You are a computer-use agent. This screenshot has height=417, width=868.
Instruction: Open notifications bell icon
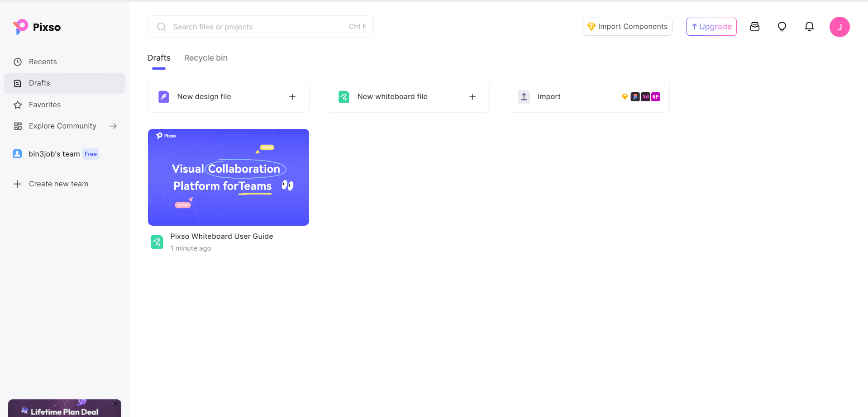(810, 27)
